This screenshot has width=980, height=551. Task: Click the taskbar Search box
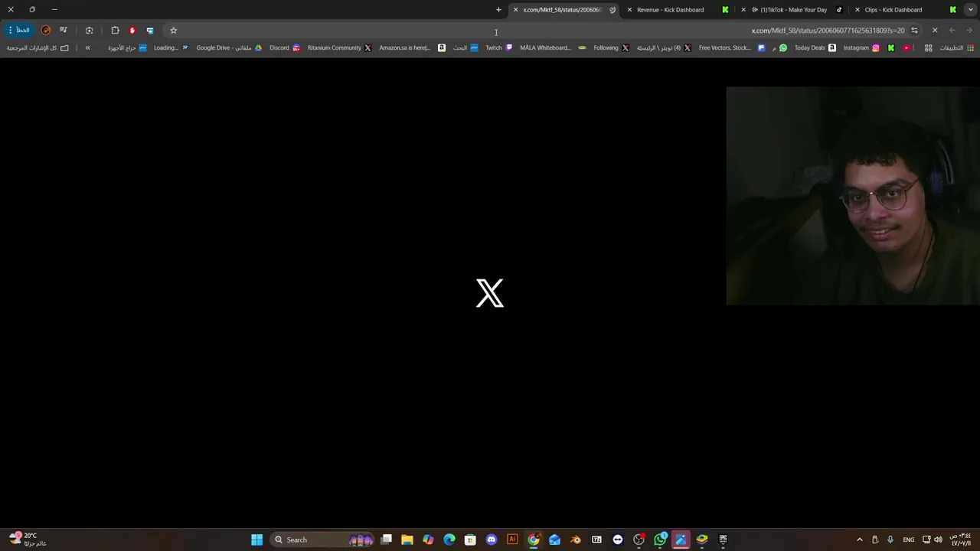pos(324,540)
